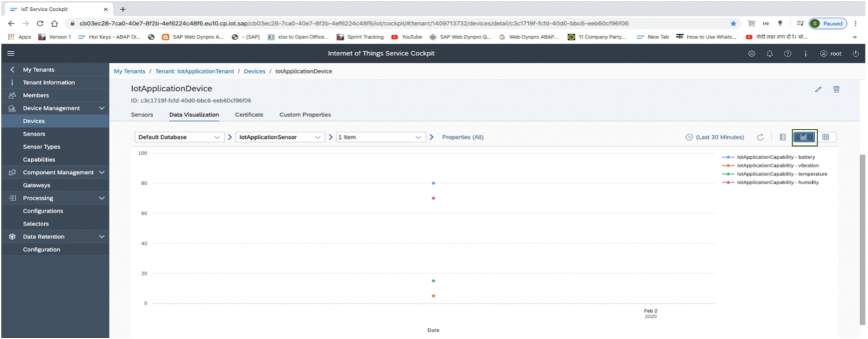Toggle temperature series in legend
Image resolution: width=868 pixels, height=339 pixels.
[x=775, y=174]
